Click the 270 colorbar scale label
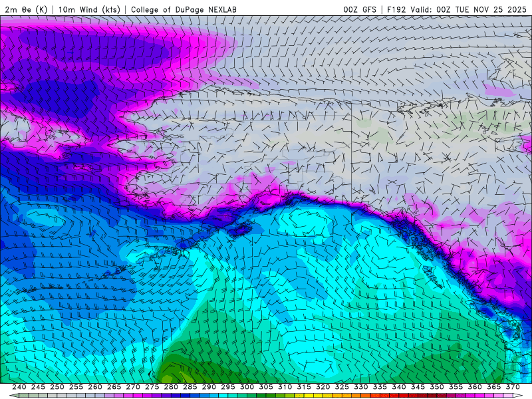 point(133,387)
